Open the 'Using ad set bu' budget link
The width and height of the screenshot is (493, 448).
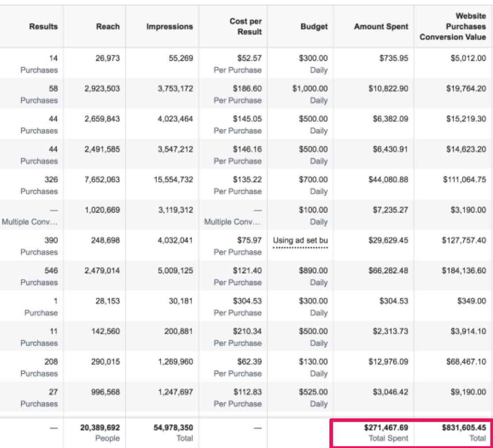(300, 241)
